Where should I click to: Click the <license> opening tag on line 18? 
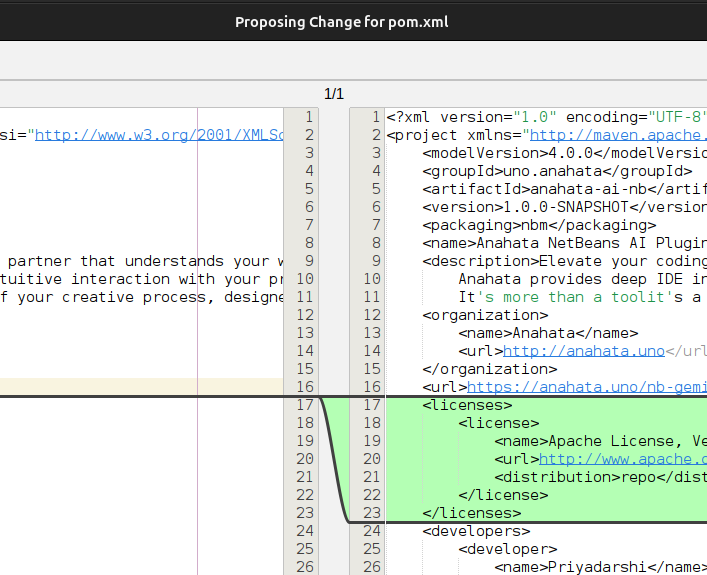tap(499, 423)
